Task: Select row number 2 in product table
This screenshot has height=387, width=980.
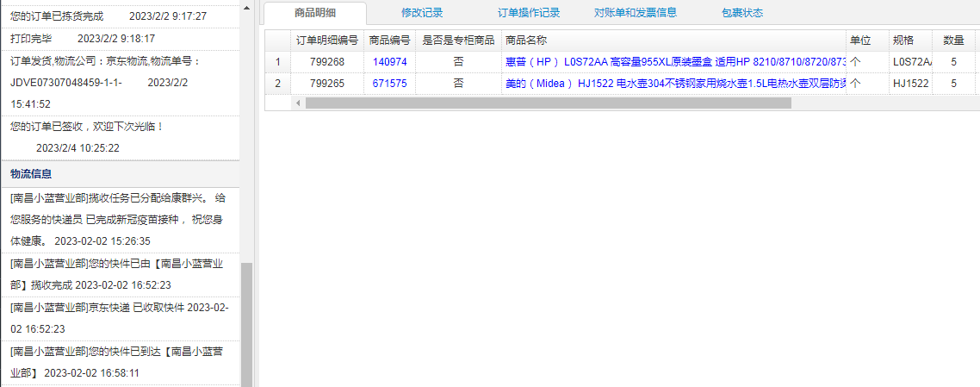Action: click(278, 83)
